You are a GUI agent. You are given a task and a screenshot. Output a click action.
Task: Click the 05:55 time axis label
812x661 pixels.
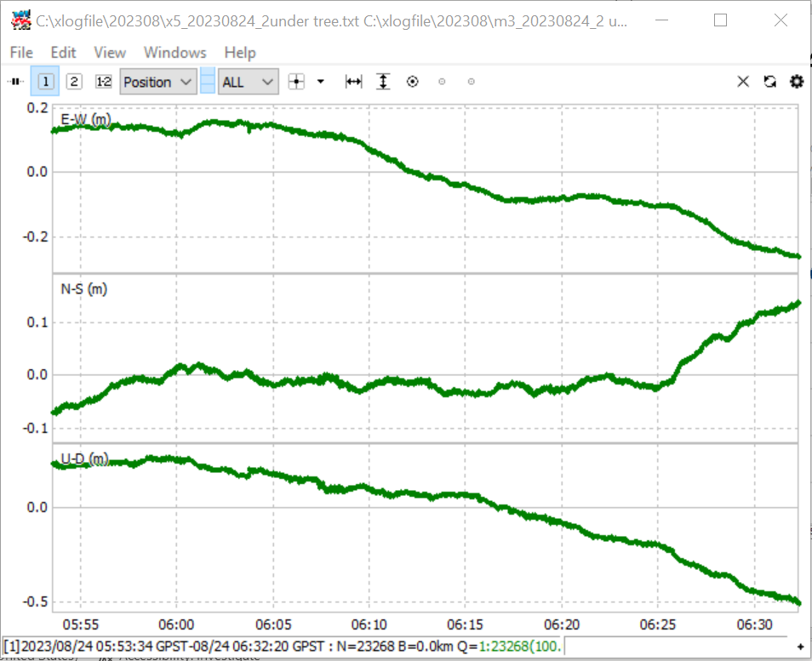tap(80, 624)
